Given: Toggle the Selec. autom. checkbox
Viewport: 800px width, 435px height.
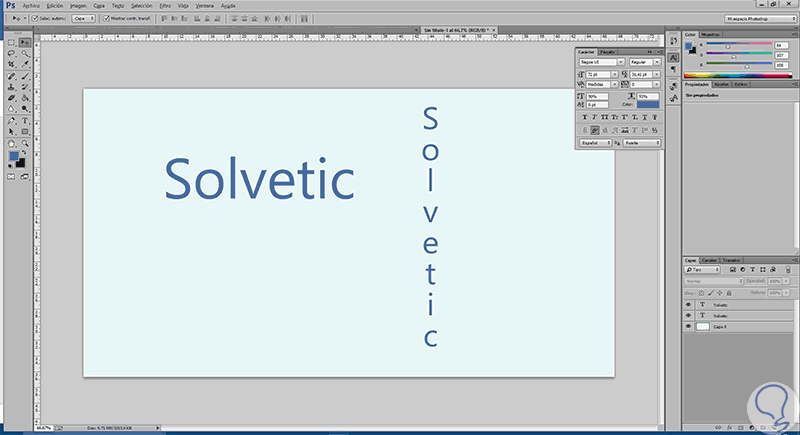Looking at the screenshot, I should [35, 18].
